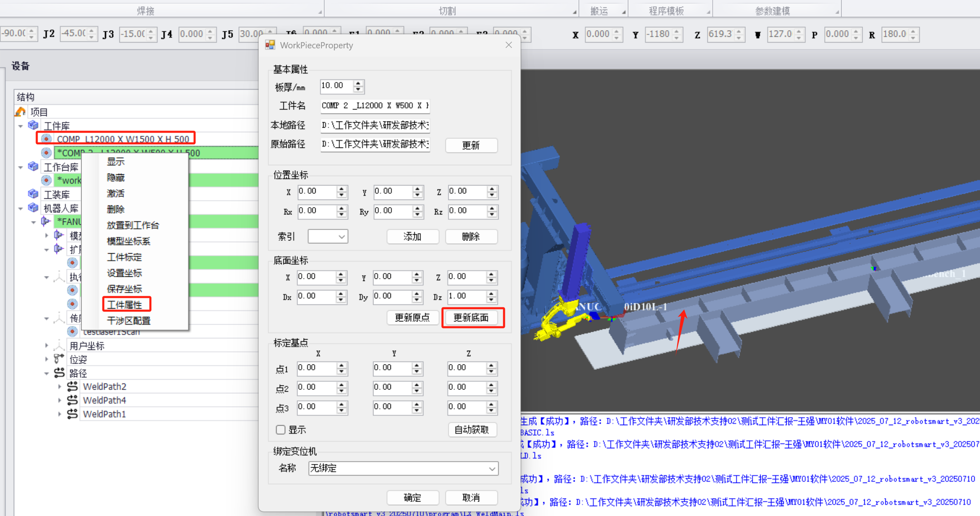
Task: Click the WeldPath1 path icon
Action: tap(72, 414)
